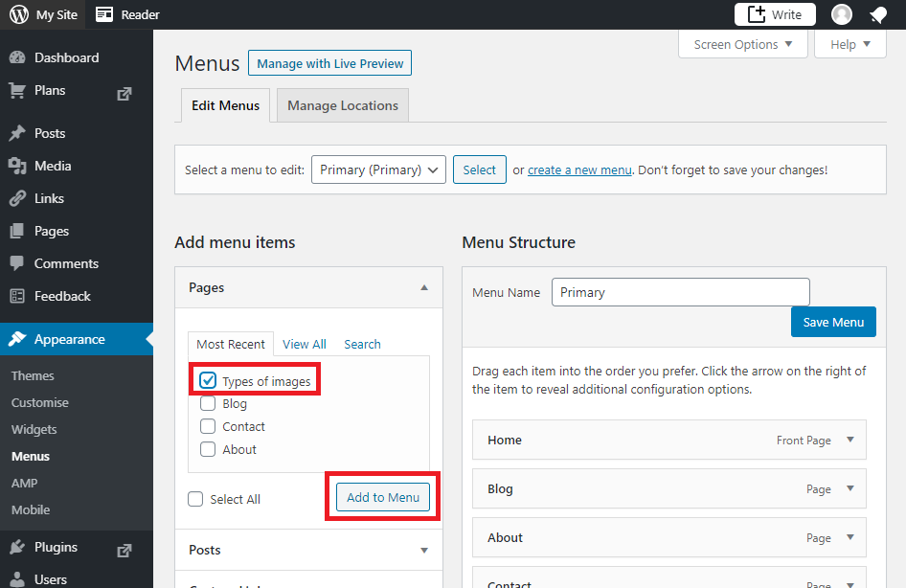
Task: Check the Blog page checkbox
Action: 208,403
